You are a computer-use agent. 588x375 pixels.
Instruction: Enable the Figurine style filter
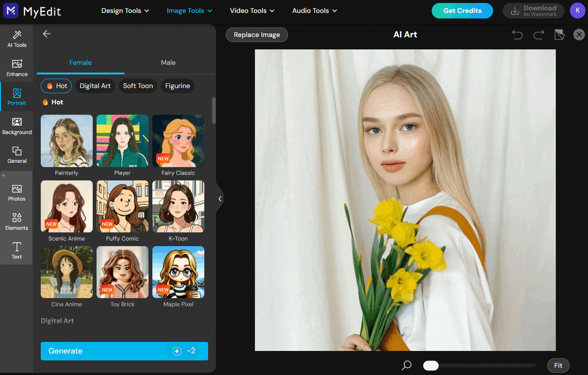click(x=177, y=86)
